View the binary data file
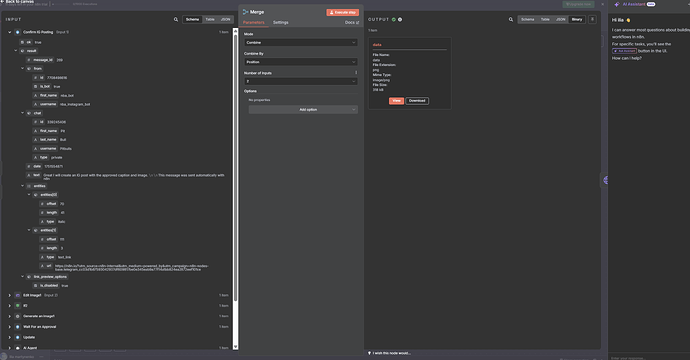 tap(396, 101)
